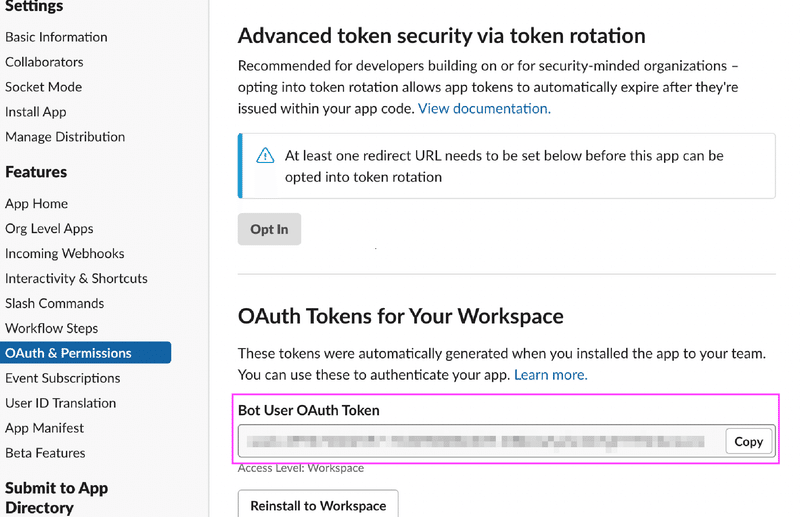Image resolution: width=800 pixels, height=517 pixels.
Task: Open Event Subscriptions page
Action: coord(62,378)
